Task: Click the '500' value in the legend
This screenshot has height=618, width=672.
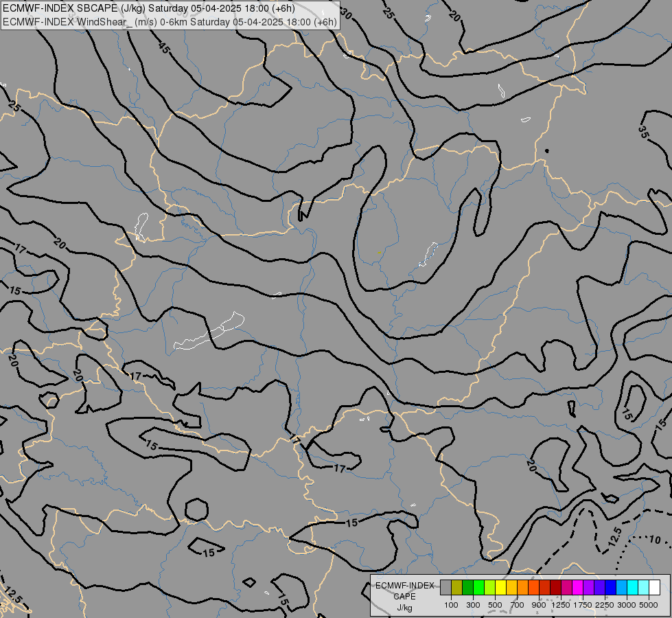Action: click(x=495, y=605)
